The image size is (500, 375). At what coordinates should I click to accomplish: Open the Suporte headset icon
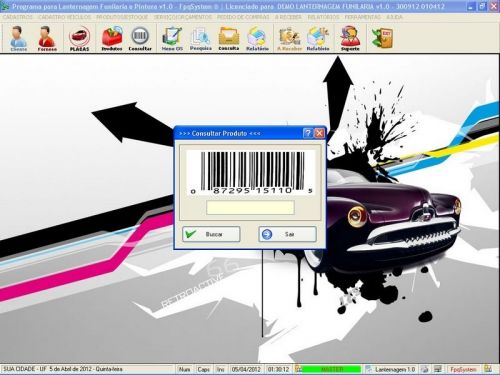[350, 39]
